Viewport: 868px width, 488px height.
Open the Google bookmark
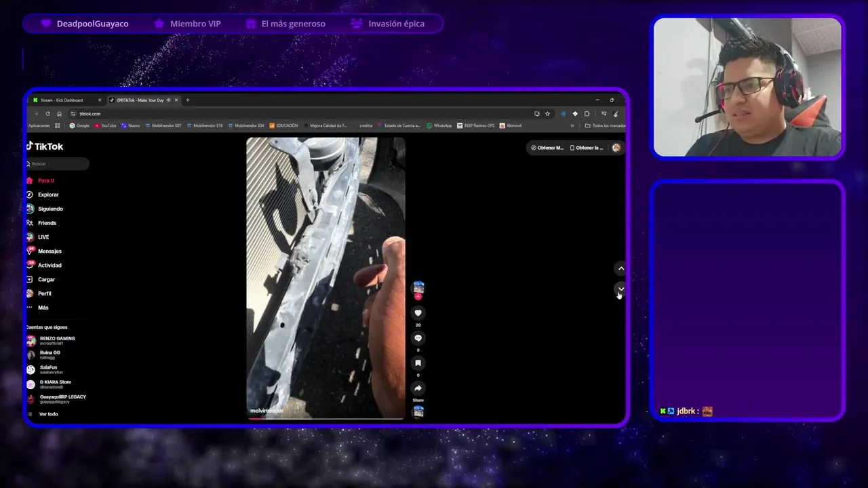[x=79, y=125]
